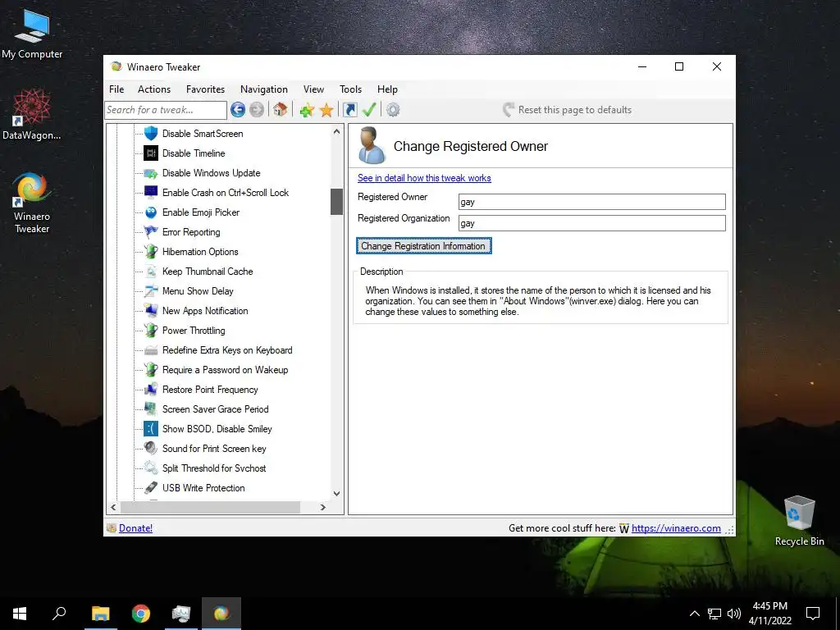The width and height of the screenshot is (840, 630).
Task: Click the Forward navigation arrow in toolbar
Action: click(257, 110)
